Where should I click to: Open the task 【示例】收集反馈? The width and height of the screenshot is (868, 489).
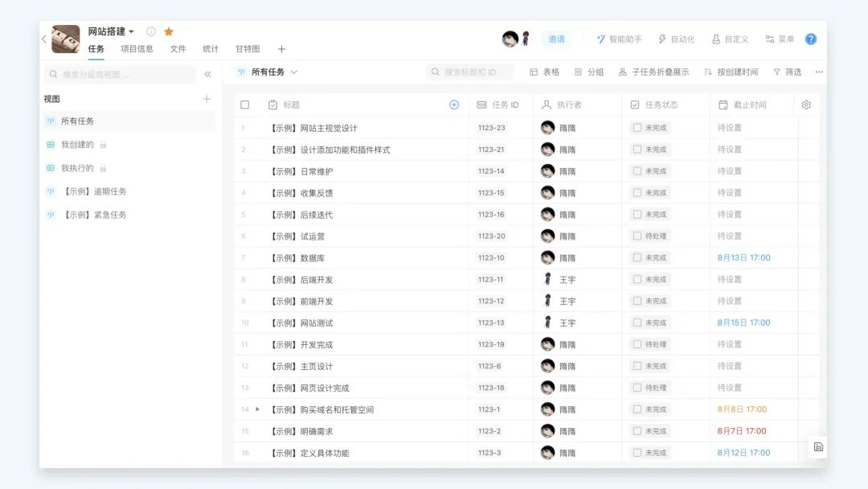pyautogui.click(x=301, y=193)
